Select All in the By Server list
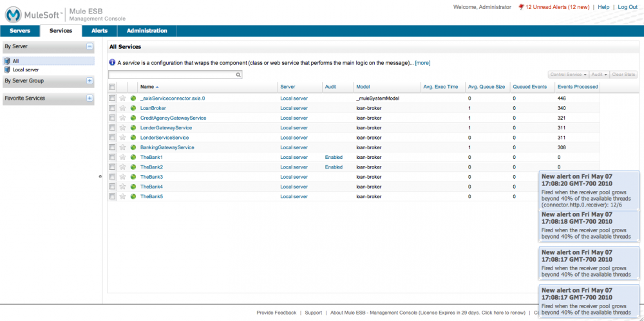 (48, 60)
